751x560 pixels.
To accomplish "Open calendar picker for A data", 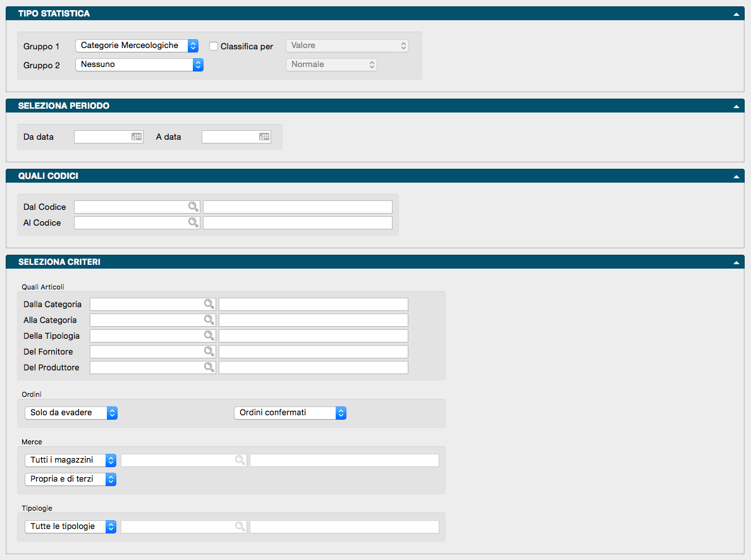I will coord(264,137).
